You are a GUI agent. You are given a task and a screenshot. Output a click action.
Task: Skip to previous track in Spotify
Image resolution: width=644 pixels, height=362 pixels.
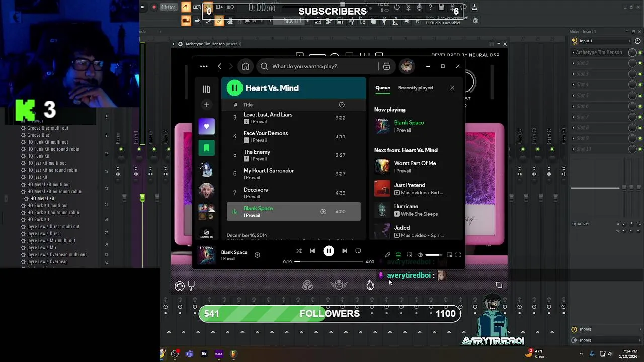coord(312,251)
